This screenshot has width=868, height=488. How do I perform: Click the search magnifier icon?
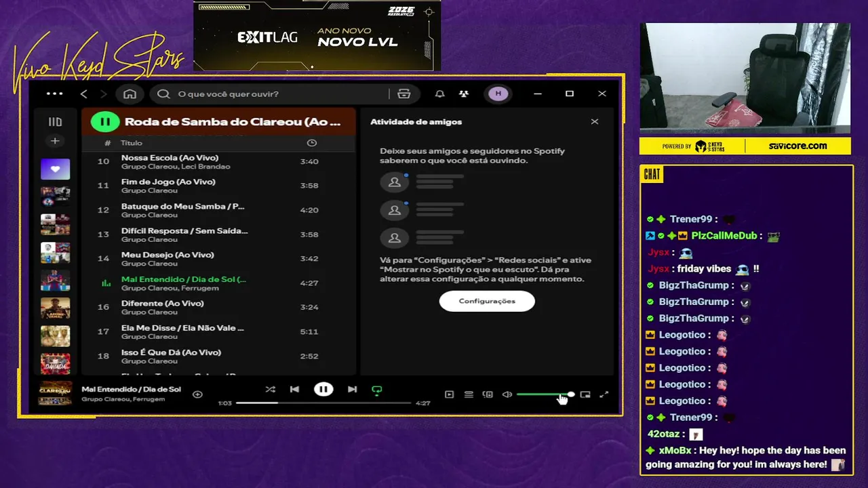[163, 94]
